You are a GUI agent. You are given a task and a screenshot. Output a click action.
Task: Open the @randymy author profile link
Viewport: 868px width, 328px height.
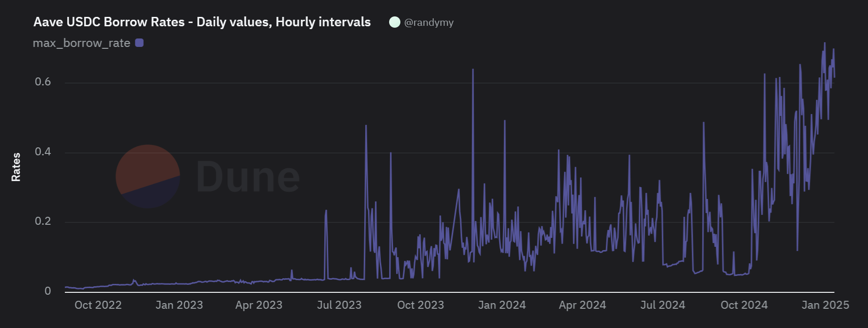pyautogui.click(x=429, y=23)
